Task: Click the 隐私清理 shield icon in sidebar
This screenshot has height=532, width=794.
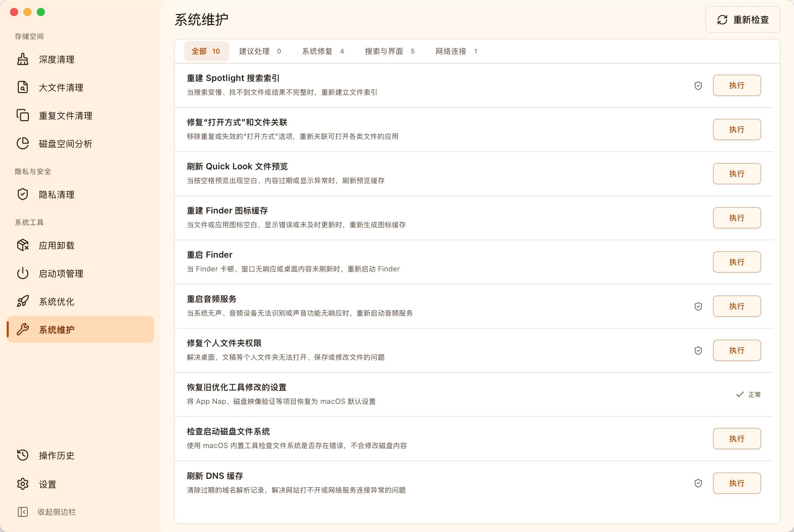Action: (x=23, y=194)
